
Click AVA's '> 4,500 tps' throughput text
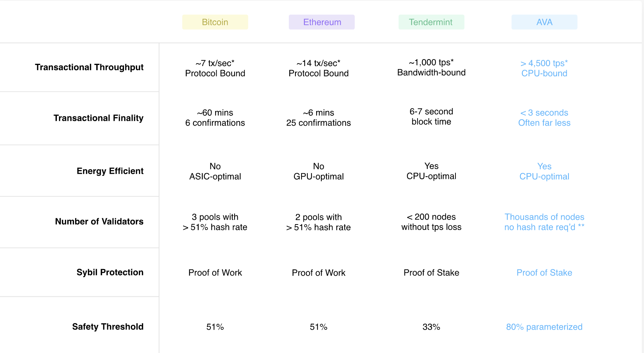pyautogui.click(x=544, y=63)
